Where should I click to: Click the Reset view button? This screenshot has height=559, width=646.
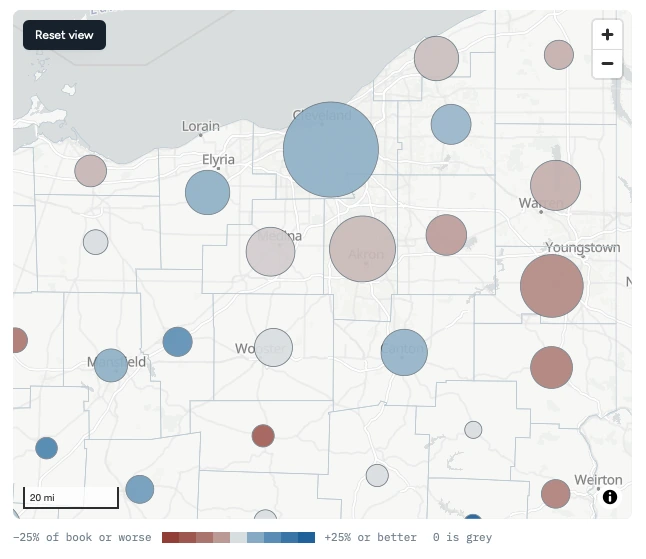point(64,35)
